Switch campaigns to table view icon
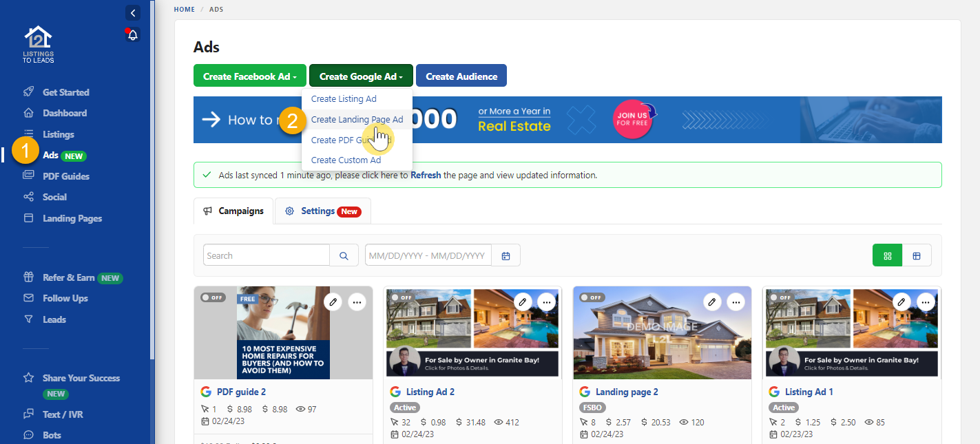Viewport: 980px width, 444px height. (x=917, y=255)
